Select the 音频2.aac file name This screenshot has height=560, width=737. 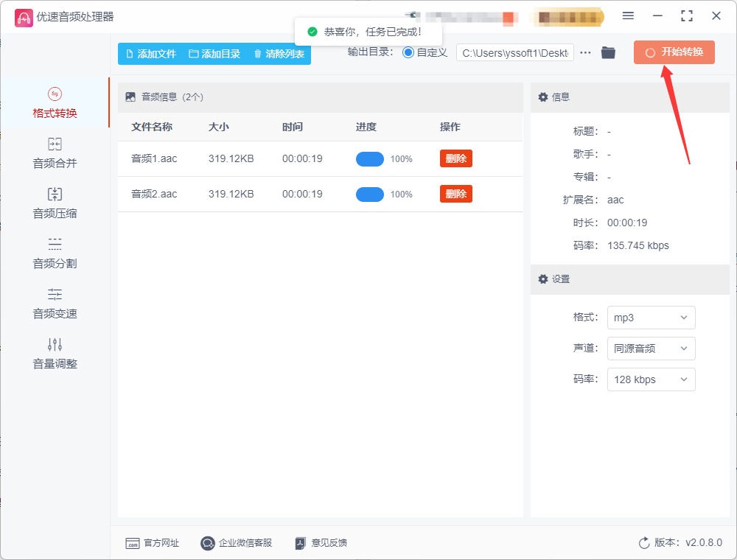154,194
